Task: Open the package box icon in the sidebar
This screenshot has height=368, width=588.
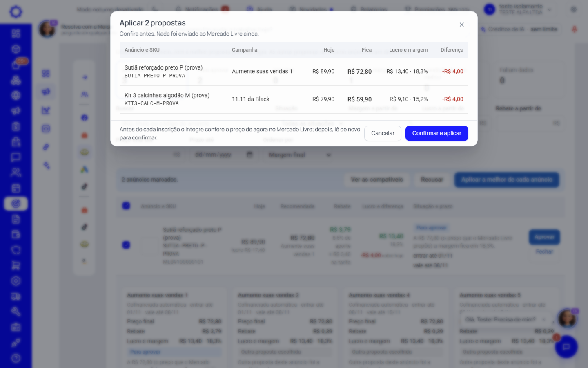Action: tap(16, 49)
